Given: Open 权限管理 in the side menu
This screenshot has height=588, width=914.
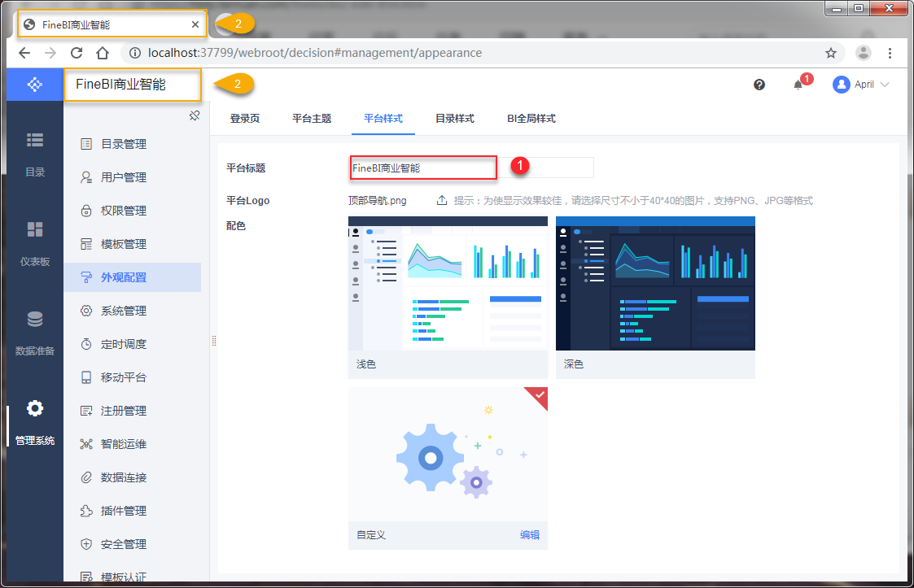Looking at the screenshot, I should [x=133, y=211].
